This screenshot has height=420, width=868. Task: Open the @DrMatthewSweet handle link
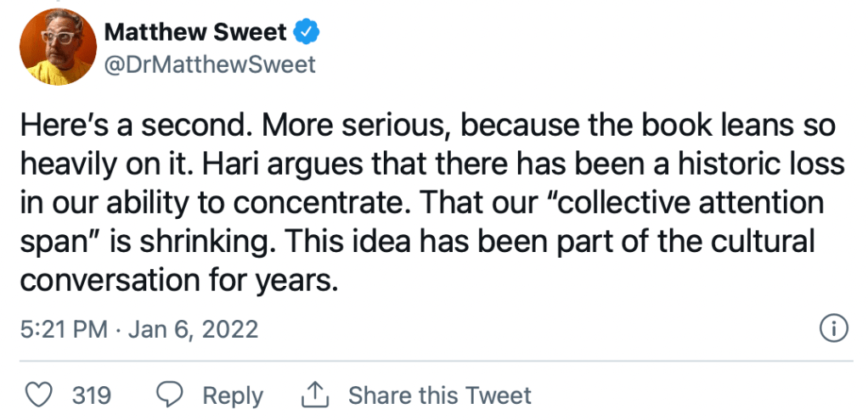pos(209,64)
